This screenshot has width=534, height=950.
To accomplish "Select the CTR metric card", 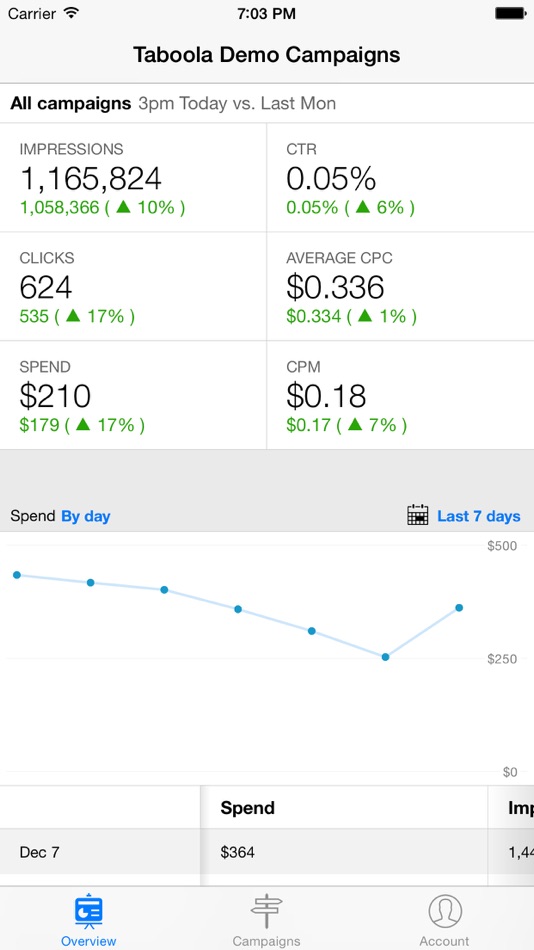I will click(x=401, y=178).
